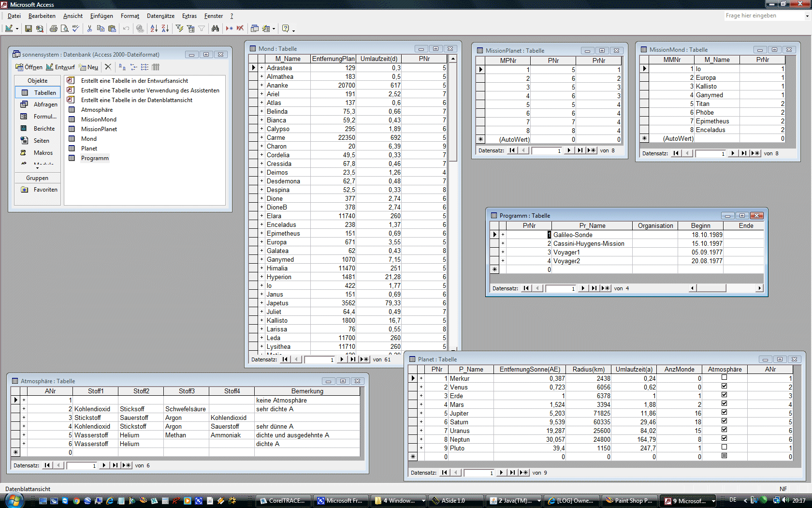Toggle Atmosphäre checkbox for Uranus
Image resolution: width=812 pixels, height=508 pixels.
pyautogui.click(x=724, y=430)
